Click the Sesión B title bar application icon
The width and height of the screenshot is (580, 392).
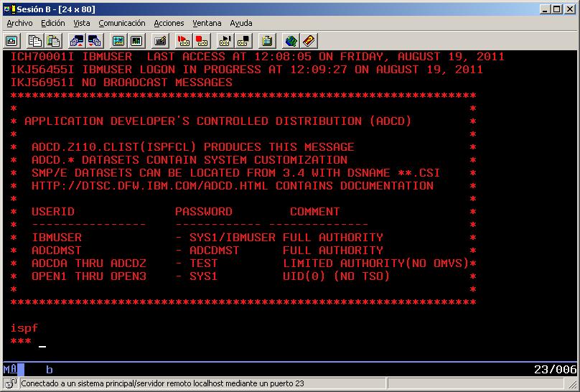(x=9, y=9)
